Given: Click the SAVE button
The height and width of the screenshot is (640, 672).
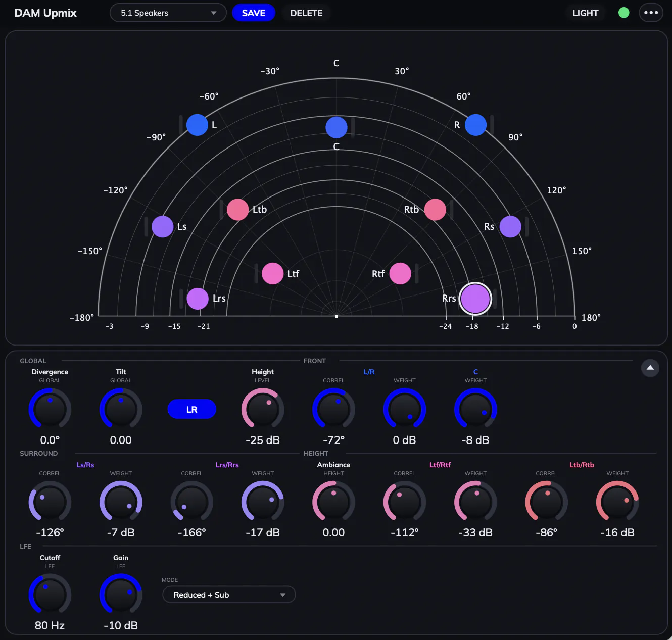Looking at the screenshot, I should [254, 13].
